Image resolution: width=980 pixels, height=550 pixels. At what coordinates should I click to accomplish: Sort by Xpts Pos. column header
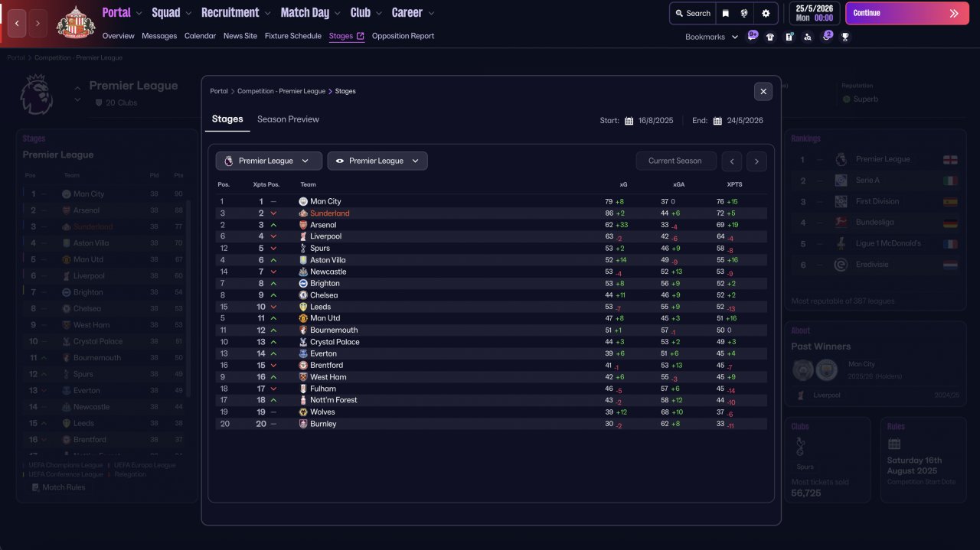(266, 184)
